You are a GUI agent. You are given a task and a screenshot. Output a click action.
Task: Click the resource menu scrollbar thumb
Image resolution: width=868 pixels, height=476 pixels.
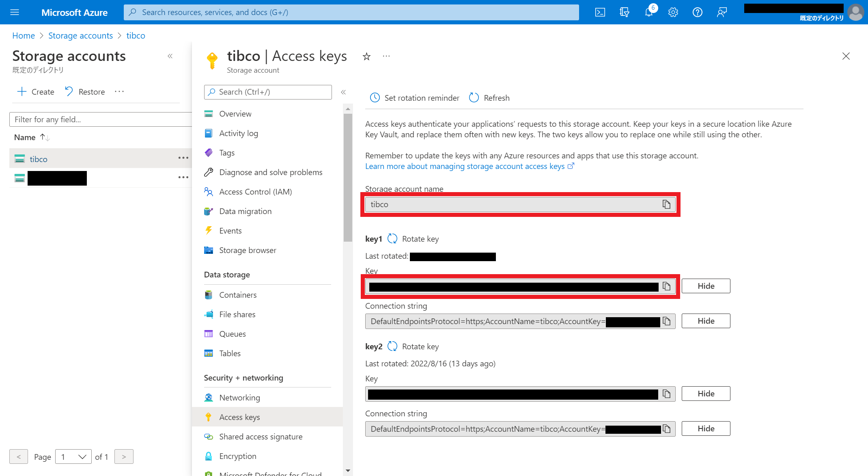coord(348,177)
